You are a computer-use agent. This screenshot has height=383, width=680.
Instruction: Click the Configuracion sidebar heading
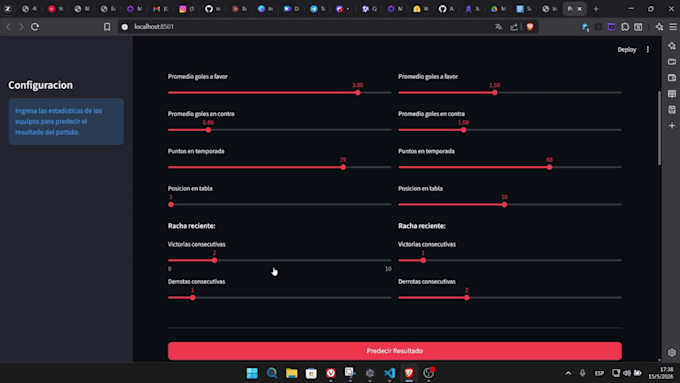(x=40, y=85)
